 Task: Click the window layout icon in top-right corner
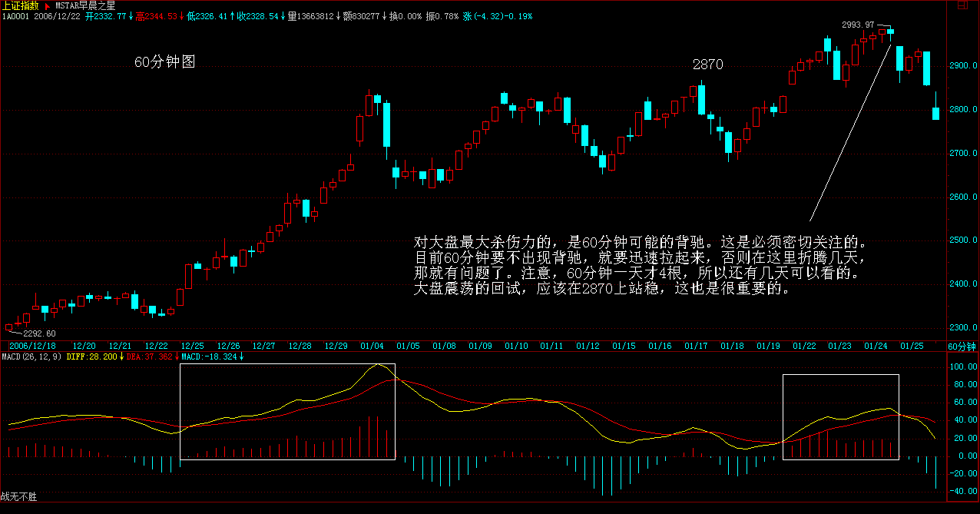tap(962, 6)
